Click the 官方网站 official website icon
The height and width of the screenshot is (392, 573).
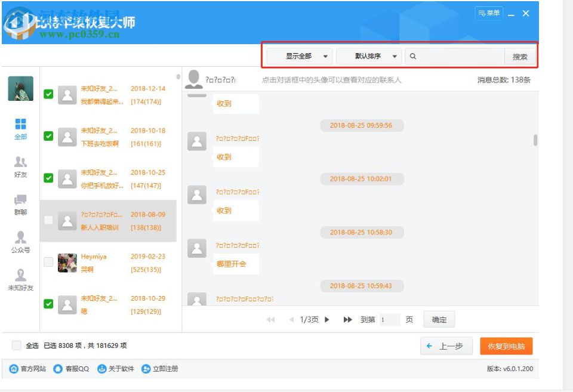(x=14, y=369)
